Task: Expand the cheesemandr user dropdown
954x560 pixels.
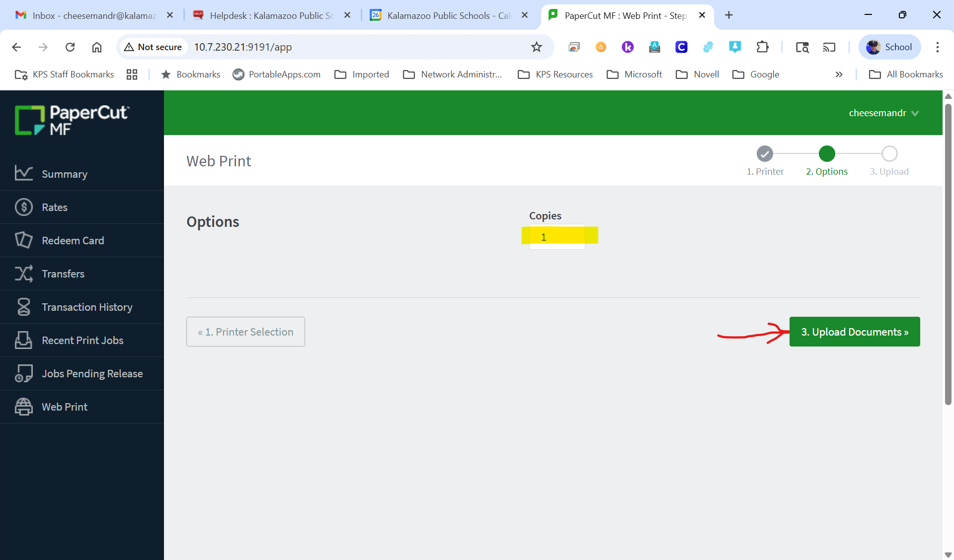Action: pos(883,113)
